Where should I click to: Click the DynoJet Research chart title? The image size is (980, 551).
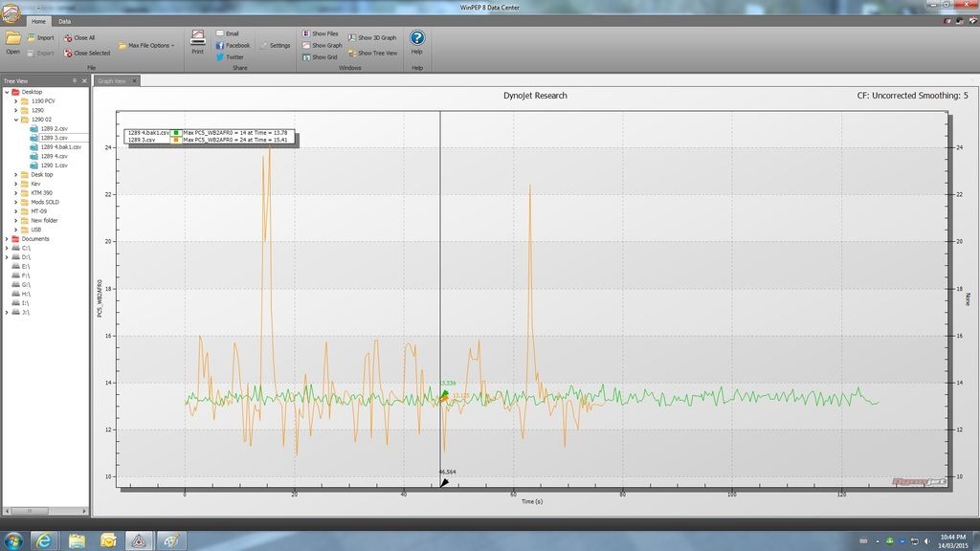[535, 96]
